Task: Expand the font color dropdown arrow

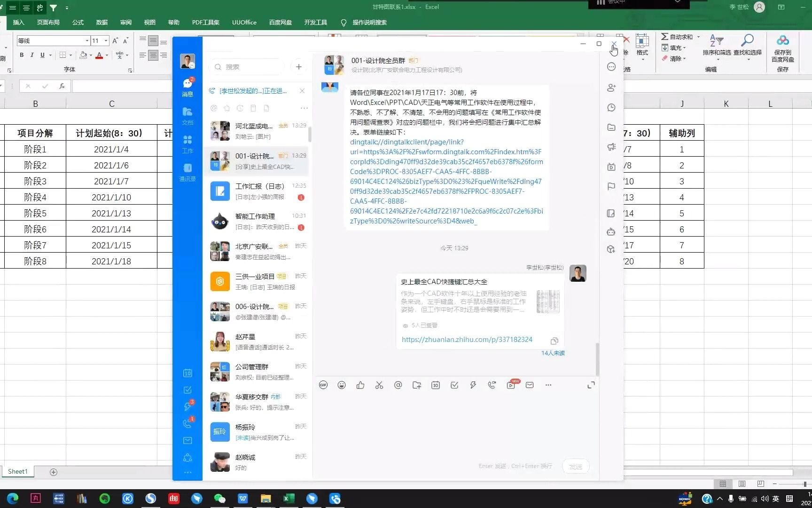Action: click(107, 55)
